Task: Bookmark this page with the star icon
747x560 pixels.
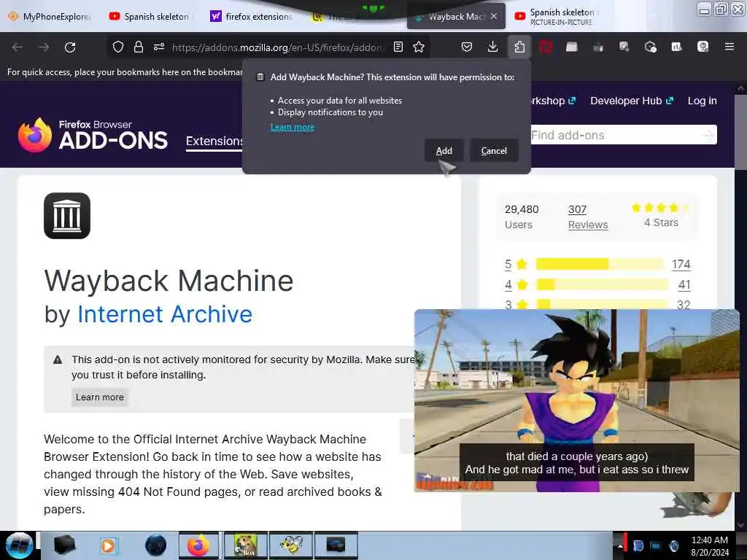Action: point(419,47)
